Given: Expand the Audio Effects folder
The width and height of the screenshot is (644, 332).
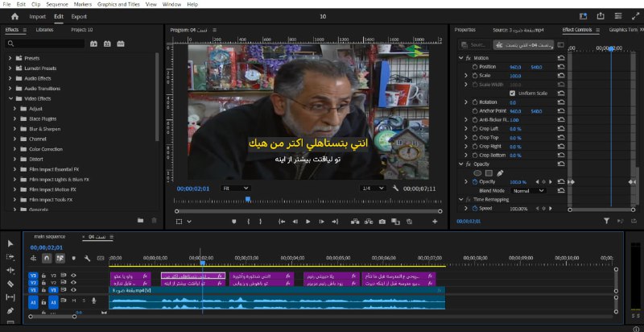Looking at the screenshot, I should coord(10,78).
